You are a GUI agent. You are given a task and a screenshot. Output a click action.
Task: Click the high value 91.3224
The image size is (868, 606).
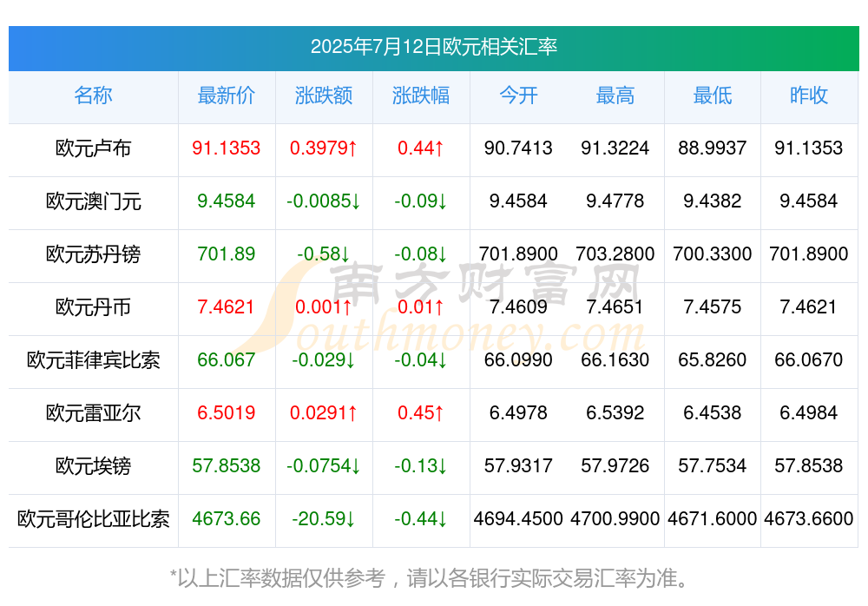coord(615,148)
